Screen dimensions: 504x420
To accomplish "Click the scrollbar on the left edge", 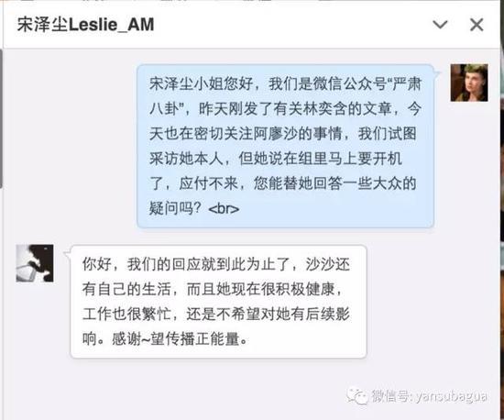I will [x=1, y=118].
